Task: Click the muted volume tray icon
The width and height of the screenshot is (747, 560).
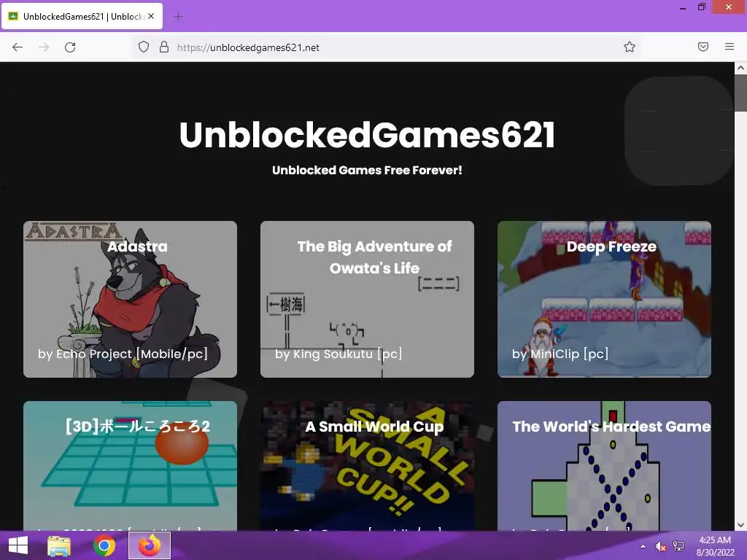Action: 660,546
